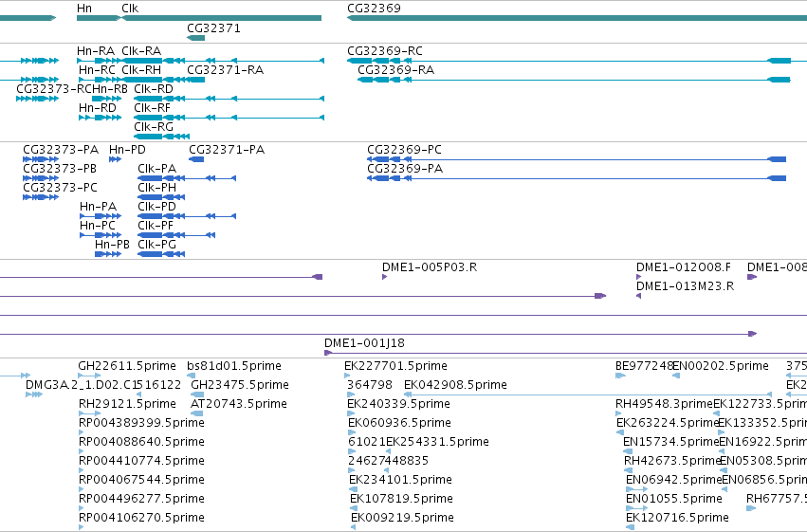Select transcript CG32369-RA label

click(x=395, y=70)
